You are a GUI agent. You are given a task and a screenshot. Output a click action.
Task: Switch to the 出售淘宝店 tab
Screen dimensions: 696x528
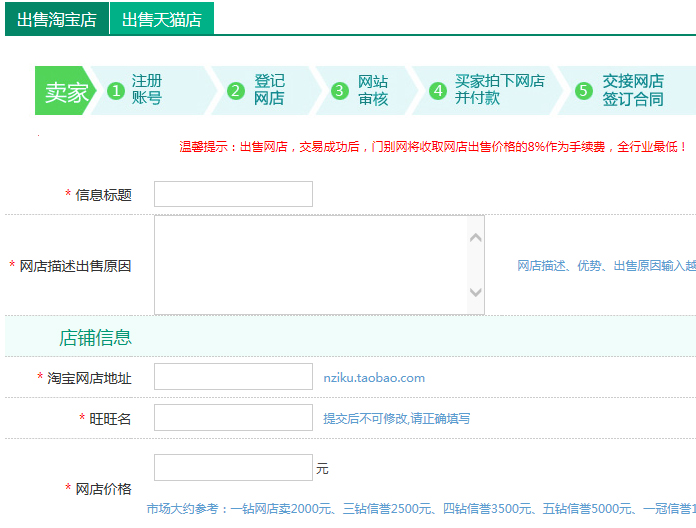tap(57, 19)
